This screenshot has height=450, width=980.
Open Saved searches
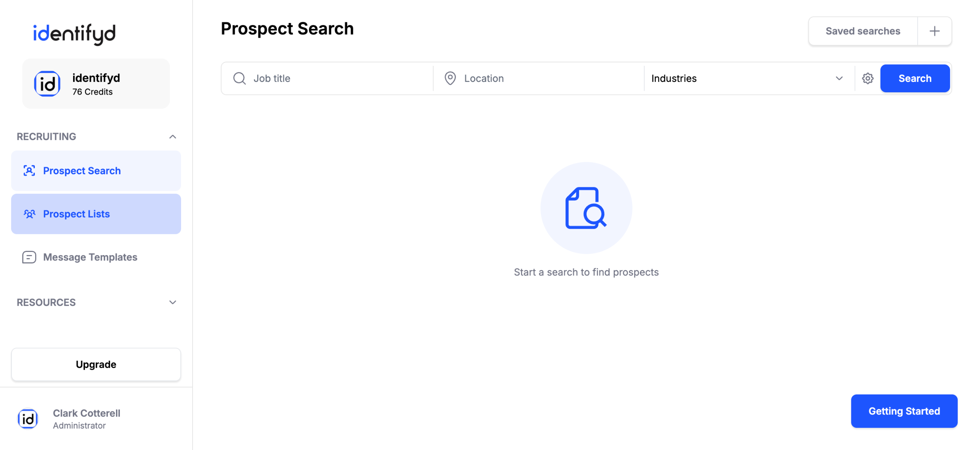(x=863, y=31)
